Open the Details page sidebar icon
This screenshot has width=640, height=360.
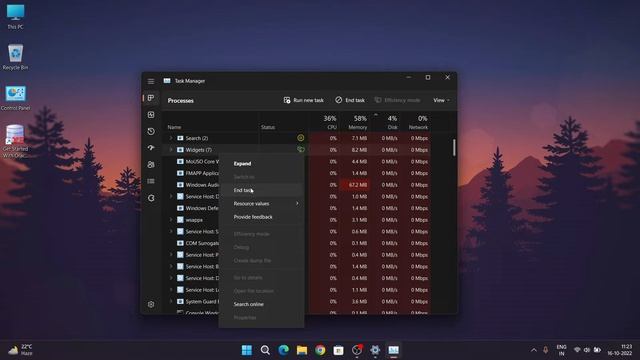pyautogui.click(x=151, y=181)
